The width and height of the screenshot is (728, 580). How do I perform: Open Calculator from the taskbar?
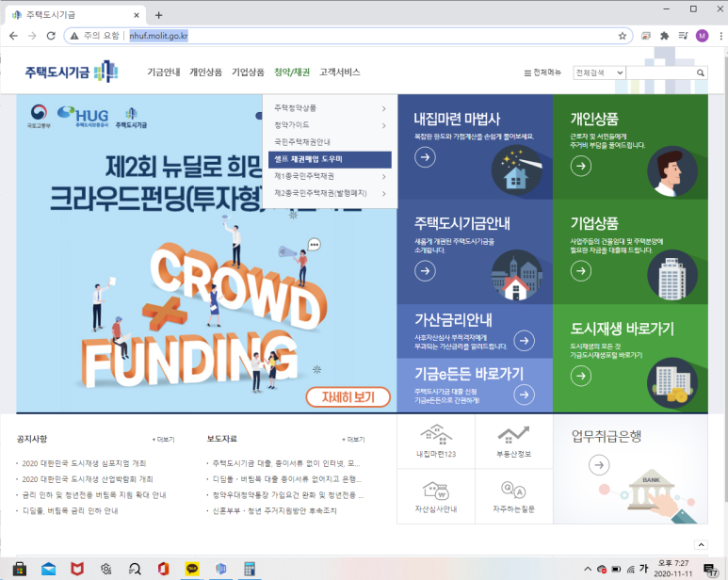(250, 569)
